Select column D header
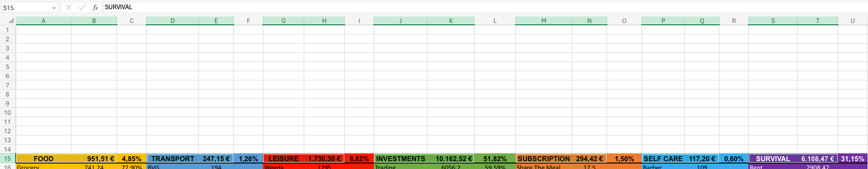The height and width of the screenshot is (169, 868). click(x=173, y=21)
